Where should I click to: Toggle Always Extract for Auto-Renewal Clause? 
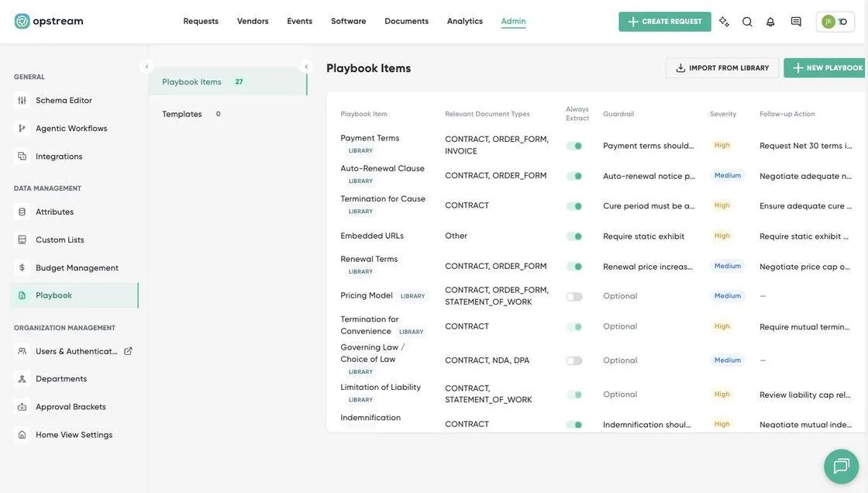point(574,176)
